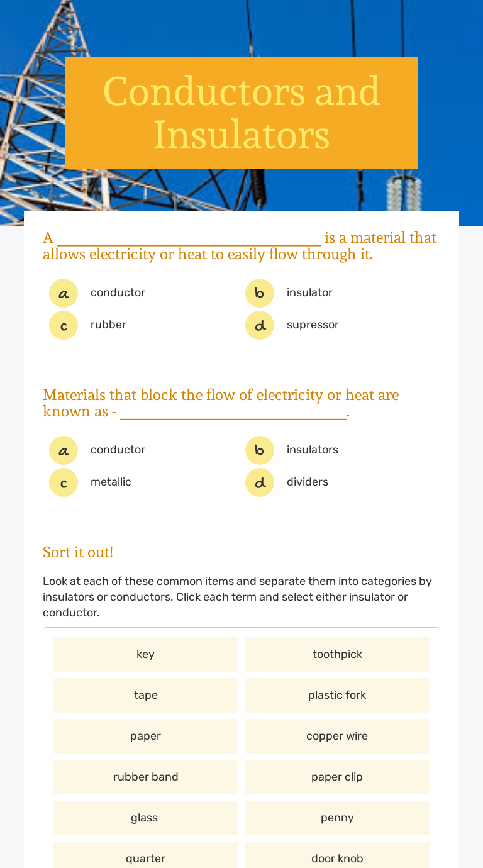483x868 pixels.
Task: Click the 'door knob' term tile
Action: (337, 855)
